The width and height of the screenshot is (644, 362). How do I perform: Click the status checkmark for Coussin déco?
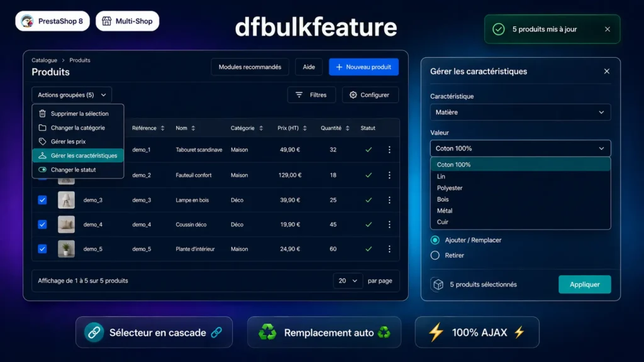click(x=369, y=224)
